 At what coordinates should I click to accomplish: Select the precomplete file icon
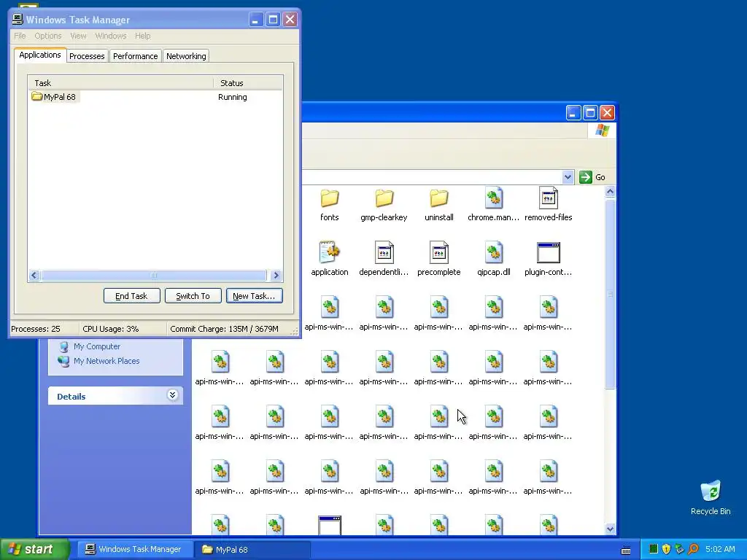(x=438, y=252)
